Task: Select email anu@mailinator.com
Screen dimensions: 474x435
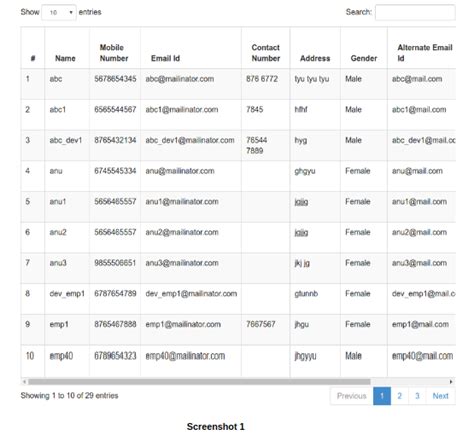Action: 180,171
